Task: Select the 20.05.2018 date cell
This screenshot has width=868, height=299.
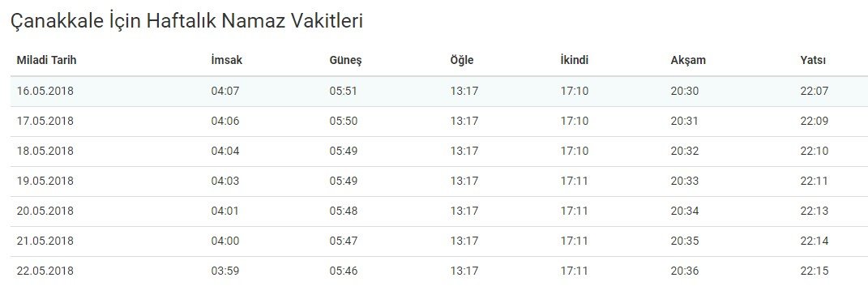Action: pyautogui.click(x=45, y=211)
